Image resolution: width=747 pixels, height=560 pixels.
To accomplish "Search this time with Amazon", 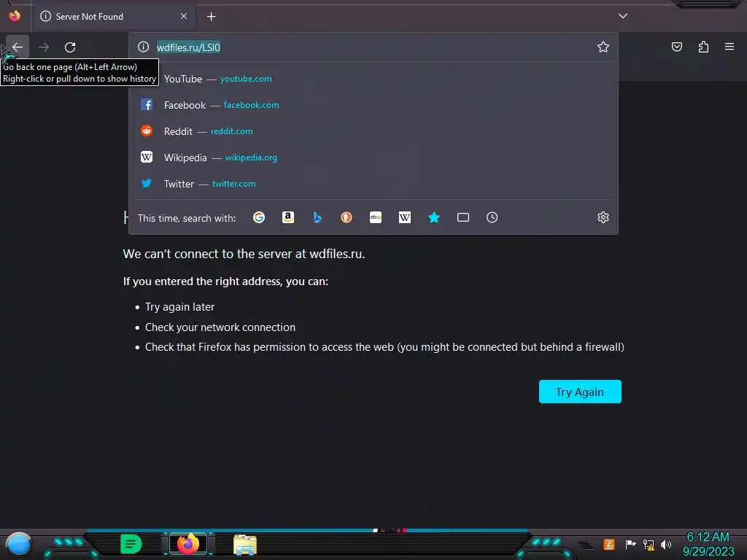I will pos(287,217).
